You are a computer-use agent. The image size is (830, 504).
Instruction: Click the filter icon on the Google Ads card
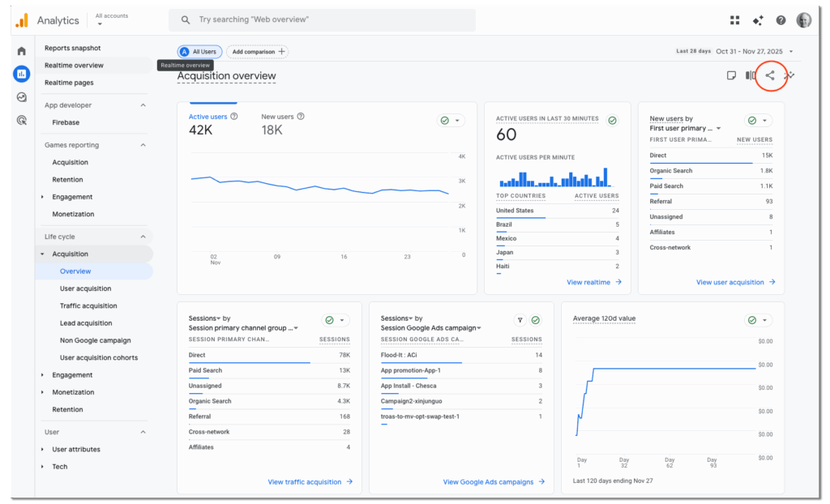click(520, 320)
